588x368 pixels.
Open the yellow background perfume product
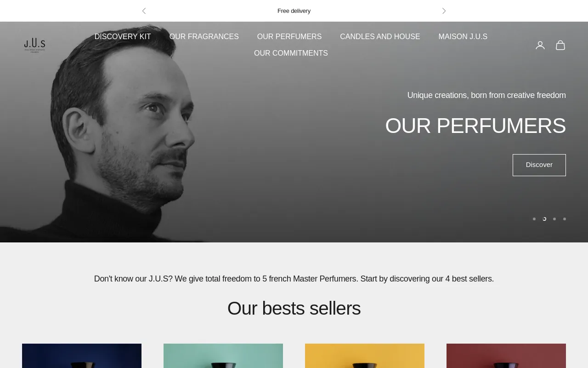(x=365, y=356)
